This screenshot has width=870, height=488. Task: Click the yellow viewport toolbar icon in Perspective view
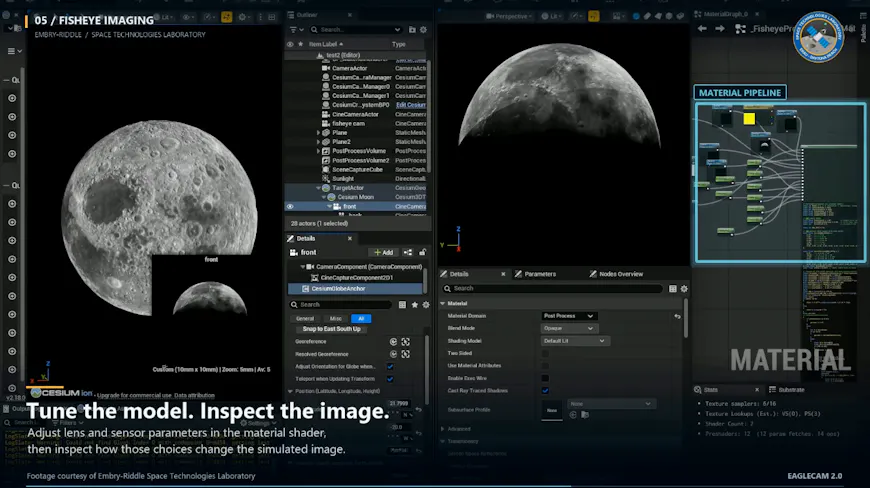(594, 16)
